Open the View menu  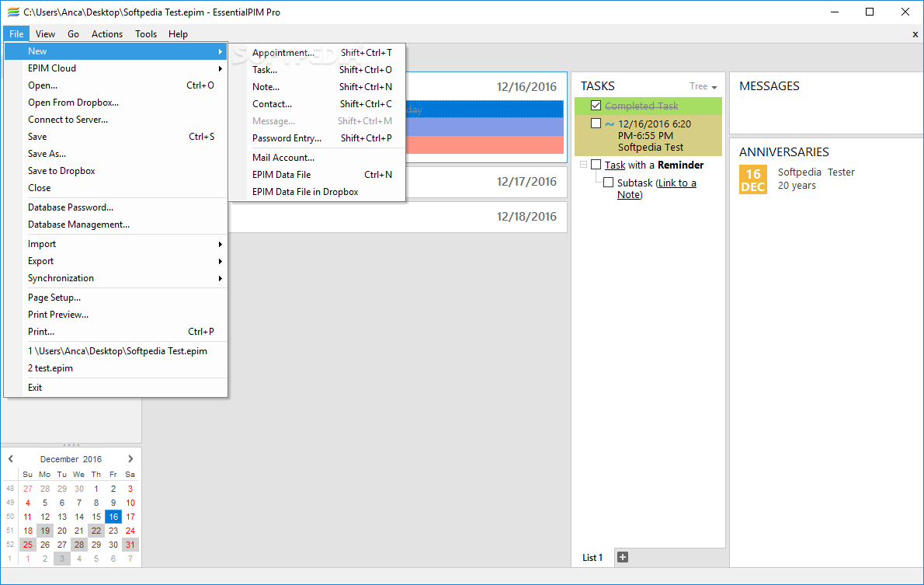[45, 34]
